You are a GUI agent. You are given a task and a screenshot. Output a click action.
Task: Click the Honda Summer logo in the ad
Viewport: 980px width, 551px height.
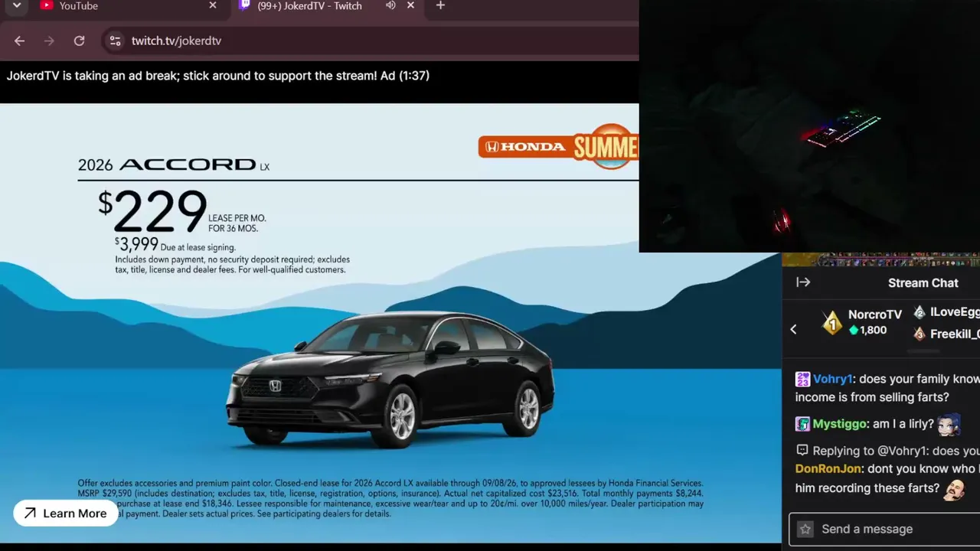[558, 146]
